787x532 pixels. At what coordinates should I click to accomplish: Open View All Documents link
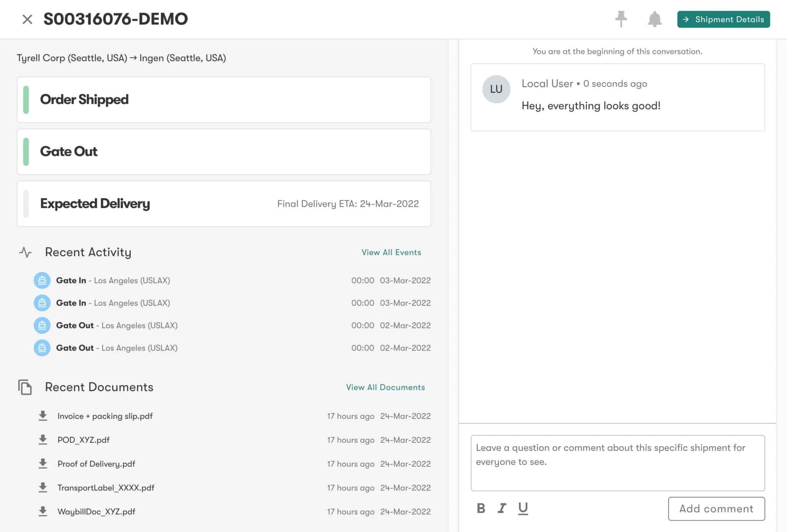(x=385, y=387)
